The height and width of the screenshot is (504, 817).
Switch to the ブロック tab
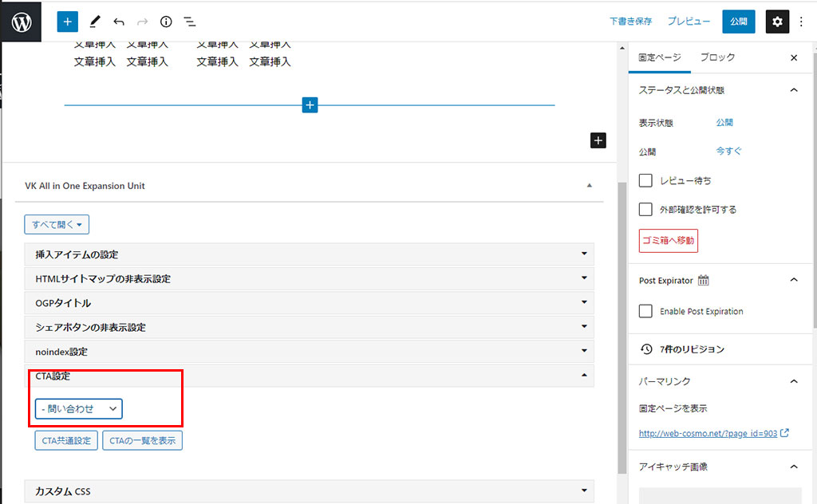coord(717,57)
